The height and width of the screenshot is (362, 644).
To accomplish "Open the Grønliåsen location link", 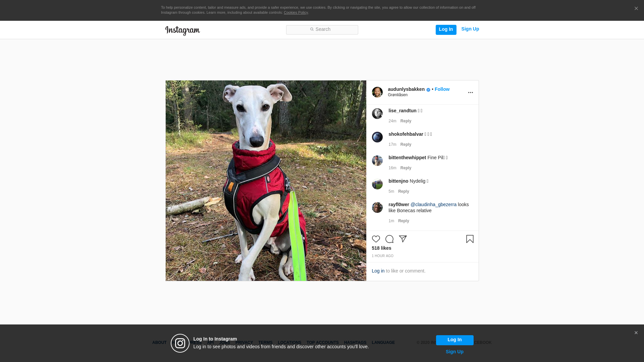I will coord(398,95).
